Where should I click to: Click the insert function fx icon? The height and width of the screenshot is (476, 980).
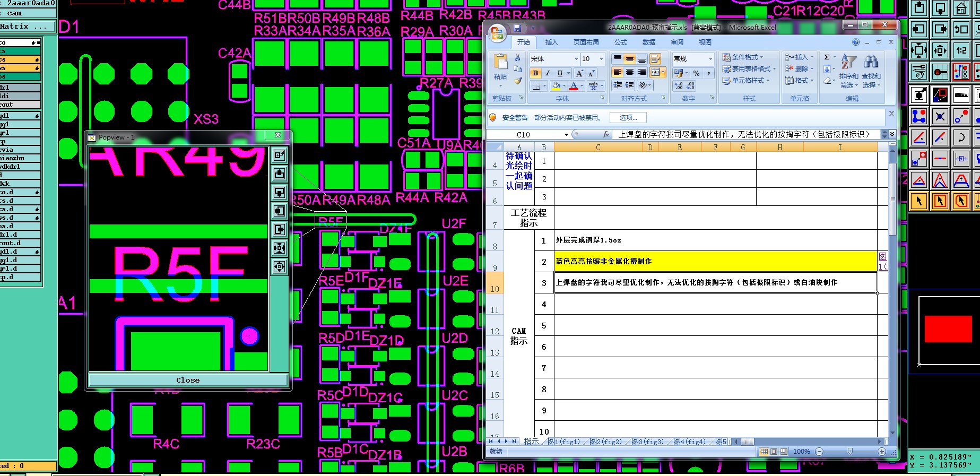click(606, 135)
